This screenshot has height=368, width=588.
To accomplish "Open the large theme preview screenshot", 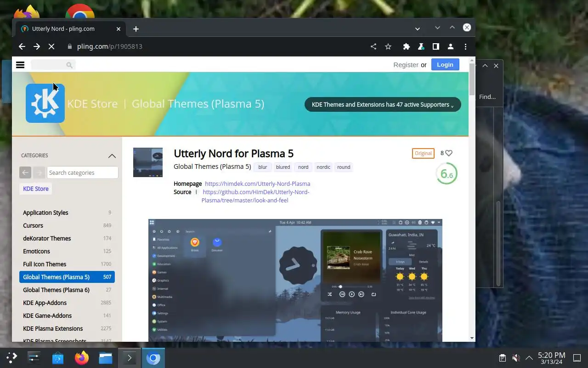I will (295, 280).
